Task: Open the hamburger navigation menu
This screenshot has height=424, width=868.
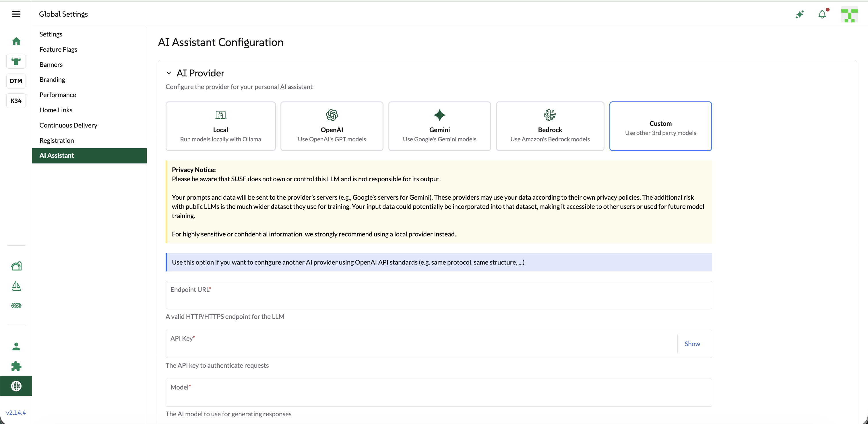Action: coord(16,14)
